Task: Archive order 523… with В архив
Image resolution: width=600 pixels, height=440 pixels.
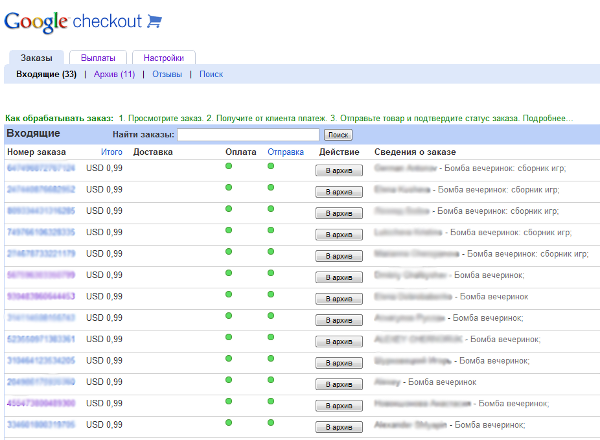Action: pyautogui.click(x=339, y=342)
